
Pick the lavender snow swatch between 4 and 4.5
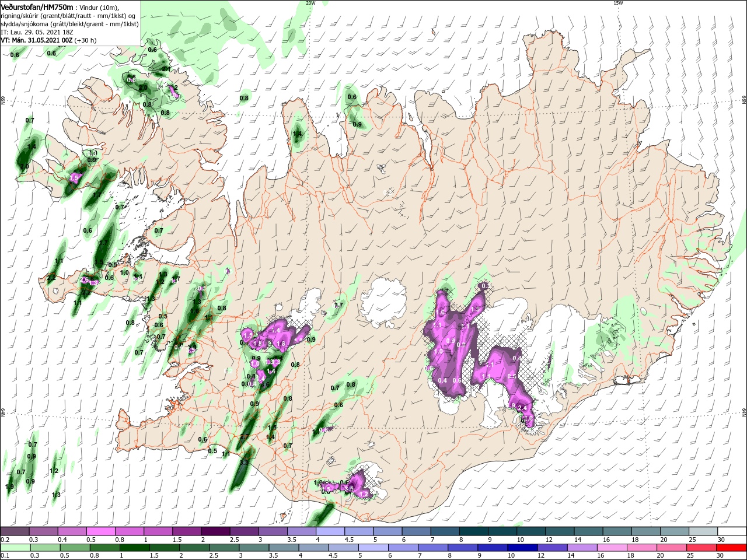click(330, 531)
